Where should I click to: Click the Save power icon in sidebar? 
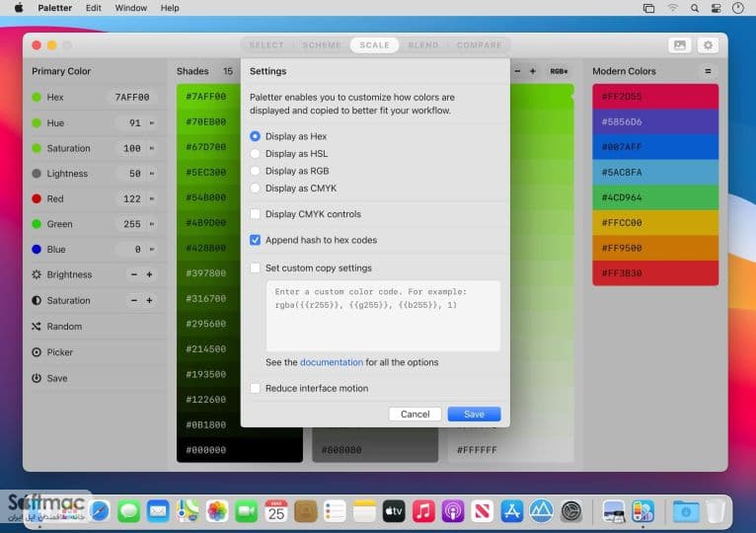click(37, 378)
